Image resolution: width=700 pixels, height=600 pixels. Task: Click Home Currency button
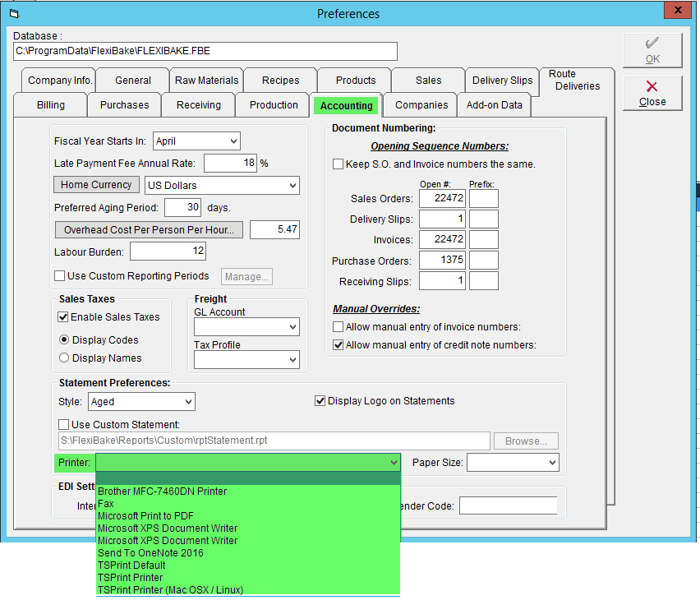[x=96, y=185]
